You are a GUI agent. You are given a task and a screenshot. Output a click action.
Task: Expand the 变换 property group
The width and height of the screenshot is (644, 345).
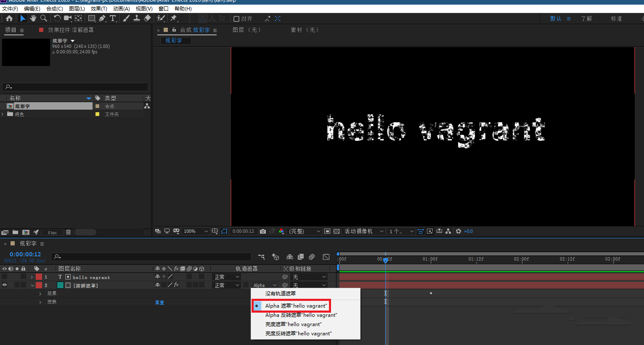click(40, 302)
